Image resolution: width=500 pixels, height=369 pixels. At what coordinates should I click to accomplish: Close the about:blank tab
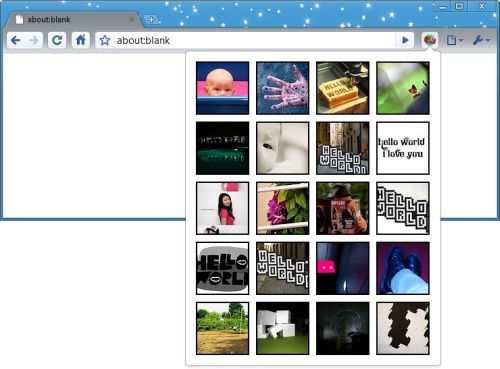click(132, 19)
